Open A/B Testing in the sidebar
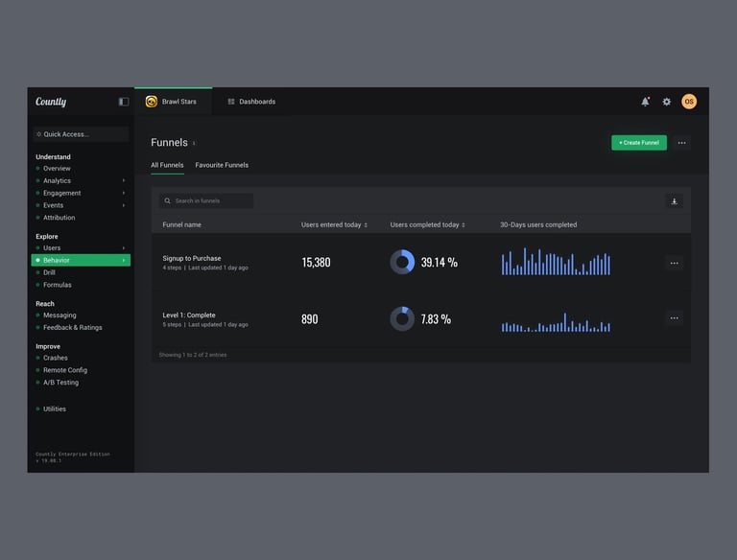The width and height of the screenshot is (737, 560). coord(61,383)
